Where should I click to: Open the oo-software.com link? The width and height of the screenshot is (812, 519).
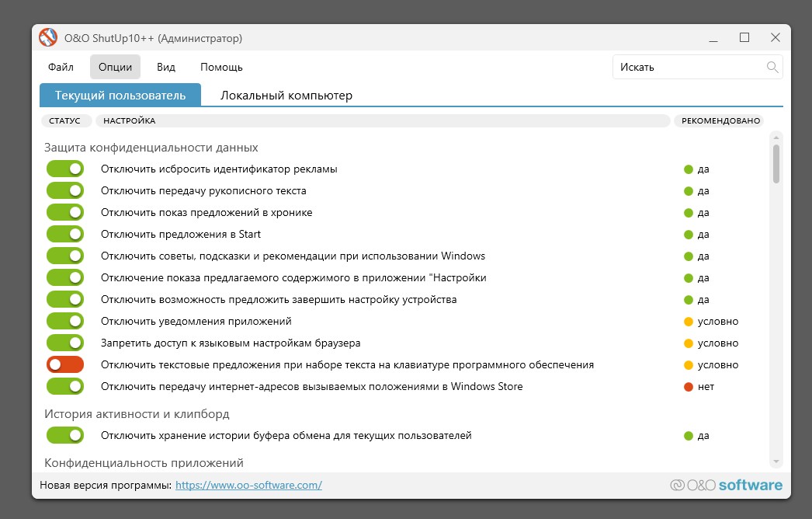click(248, 486)
